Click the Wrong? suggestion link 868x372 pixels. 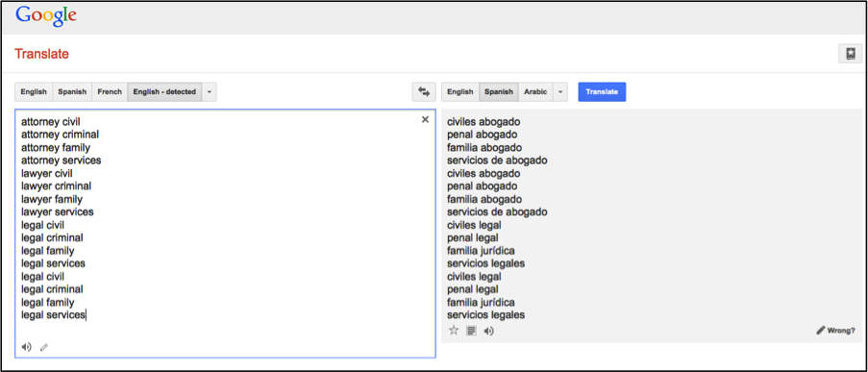point(835,331)
